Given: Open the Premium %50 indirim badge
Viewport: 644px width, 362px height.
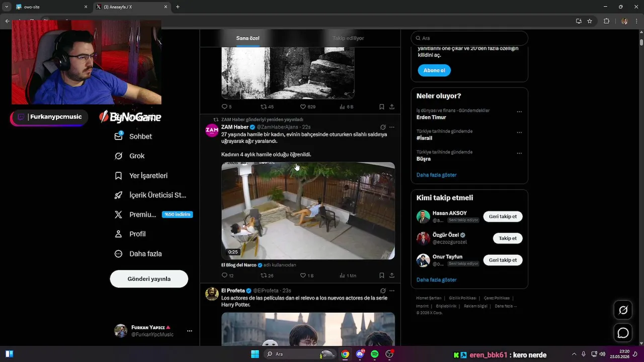Looking at the screenshot, I should pos(178,215).
